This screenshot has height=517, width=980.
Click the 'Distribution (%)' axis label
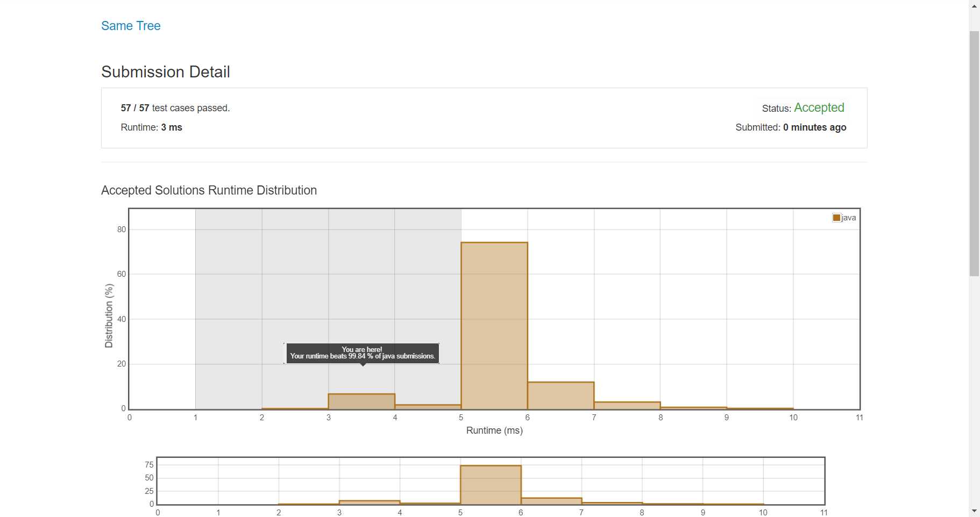pyautogui.click(x=109, y=316)
